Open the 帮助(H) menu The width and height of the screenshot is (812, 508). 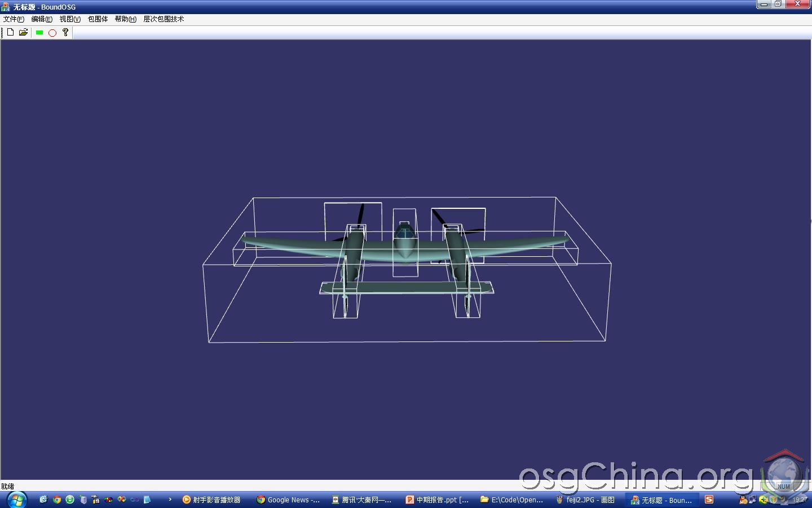tap(125, 19)
